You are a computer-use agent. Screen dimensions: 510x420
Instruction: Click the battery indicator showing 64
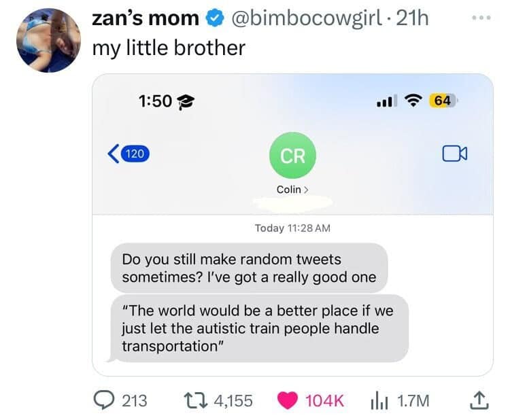click(443, 101)
